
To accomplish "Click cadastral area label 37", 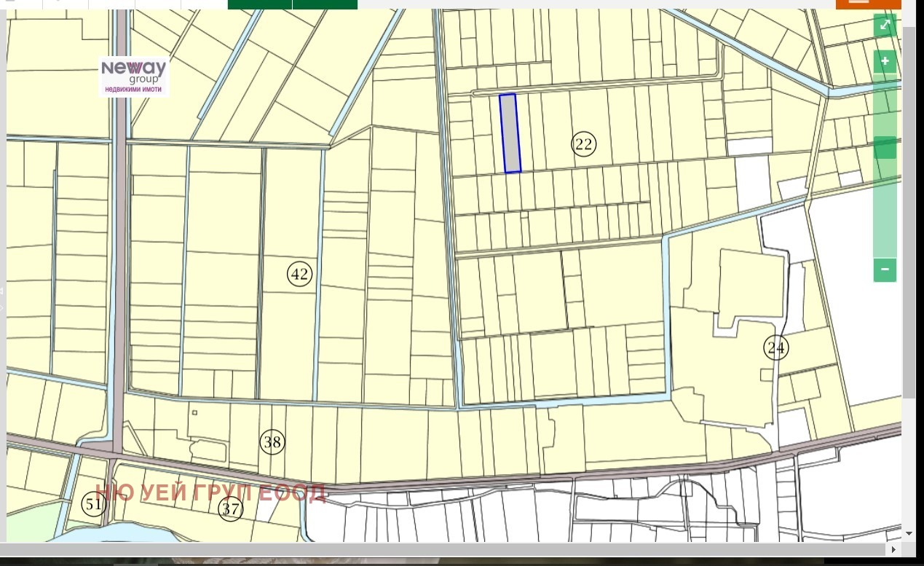I will pyautogui.click(x=231, y=509).
